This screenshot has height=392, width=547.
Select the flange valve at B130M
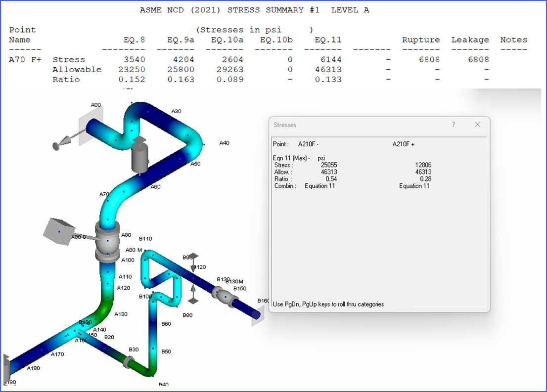[x=226, y=297]
